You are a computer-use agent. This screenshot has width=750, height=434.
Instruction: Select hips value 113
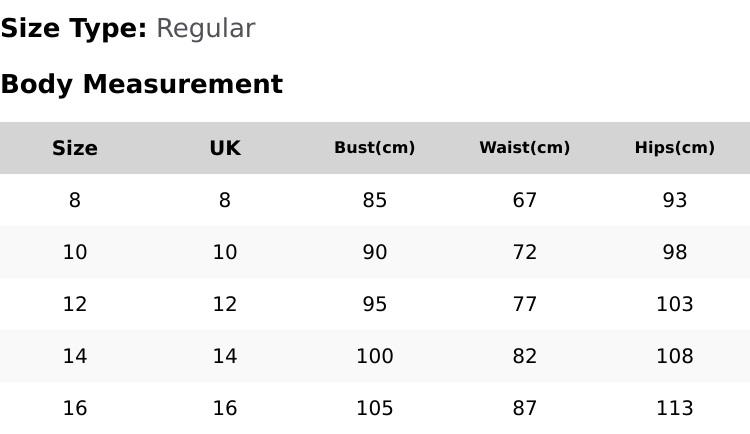click(x=675, y=409)
